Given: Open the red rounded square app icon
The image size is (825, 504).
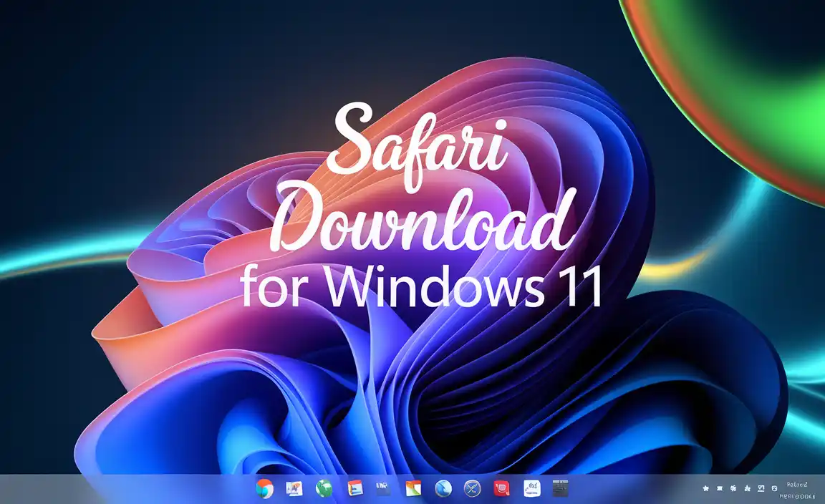Looking at the screenshot, I should pos(501,489).
